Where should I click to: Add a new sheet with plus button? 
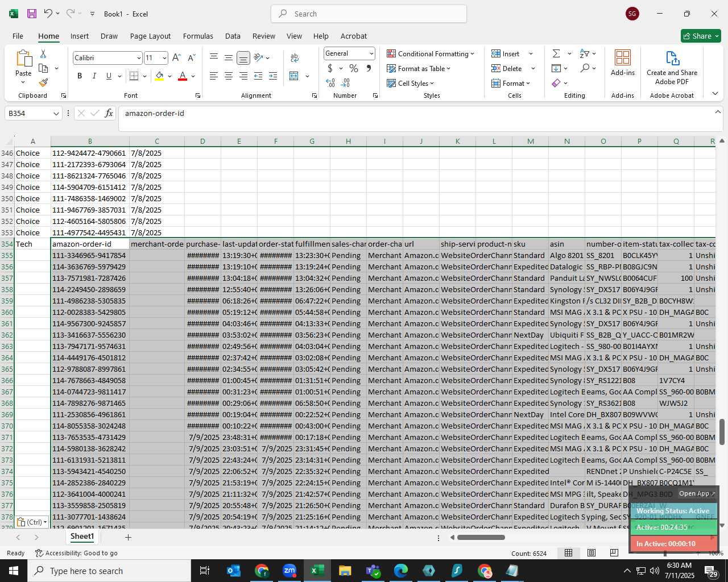coord(128,537)
